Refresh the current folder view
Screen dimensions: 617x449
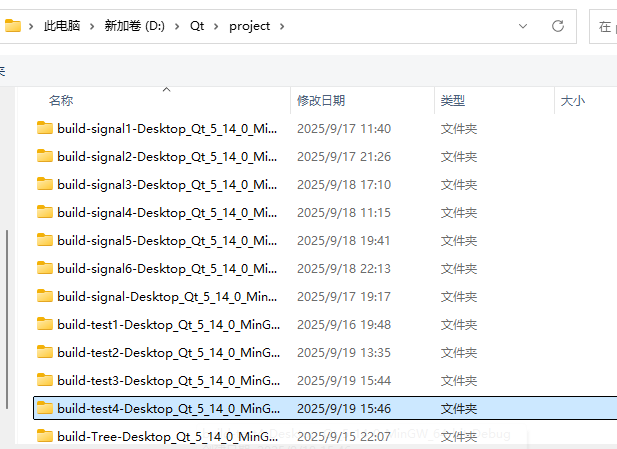tap(558, 26)
